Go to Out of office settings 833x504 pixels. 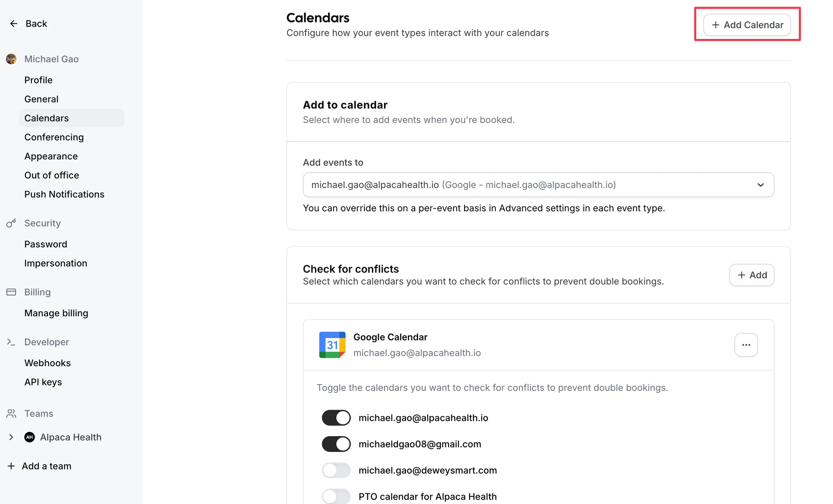52,175
